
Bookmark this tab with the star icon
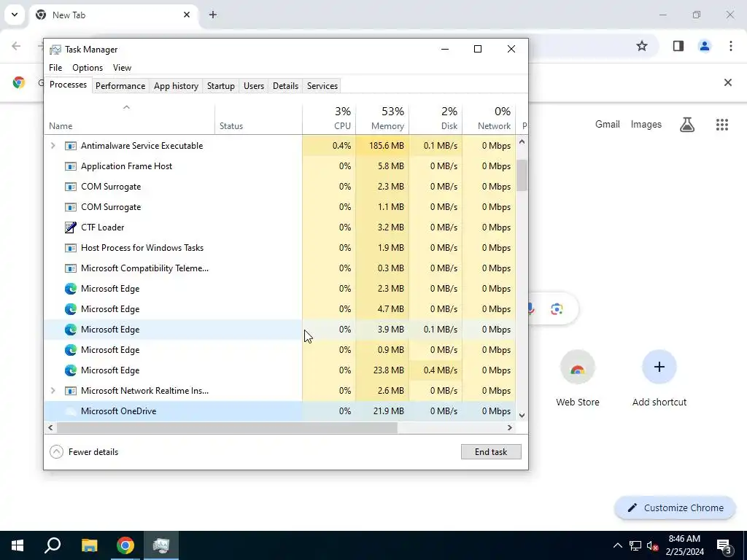pos(642,46)
